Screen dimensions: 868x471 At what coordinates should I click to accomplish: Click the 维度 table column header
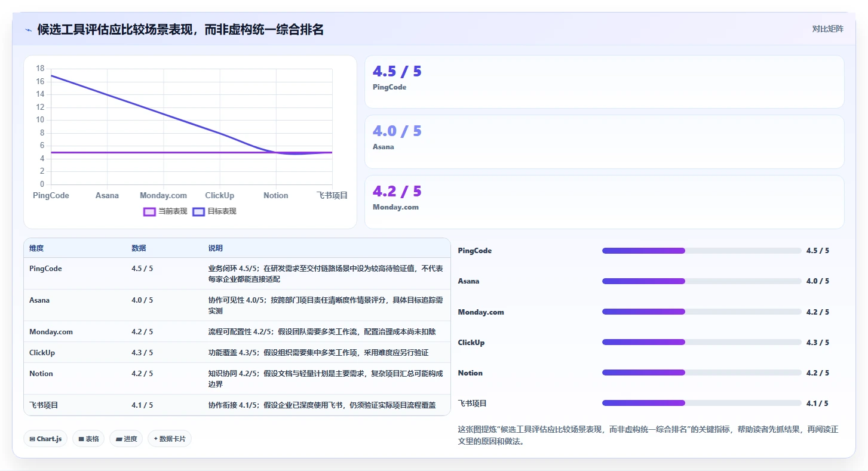36,248
